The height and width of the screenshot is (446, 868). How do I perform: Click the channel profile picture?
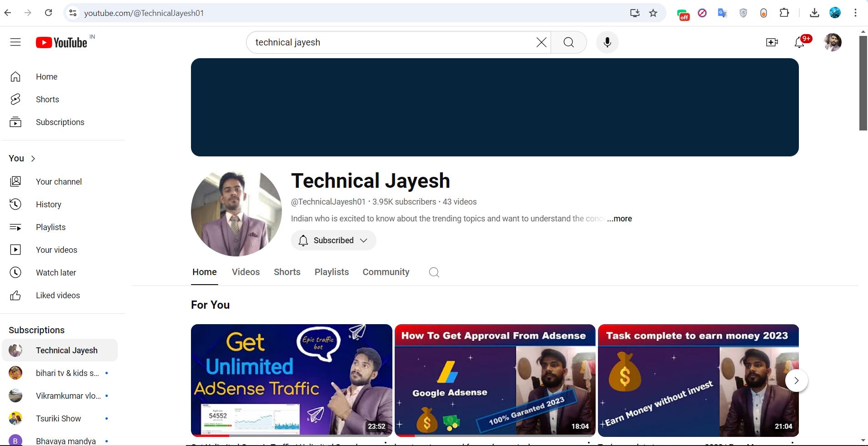tap(236, 211)
